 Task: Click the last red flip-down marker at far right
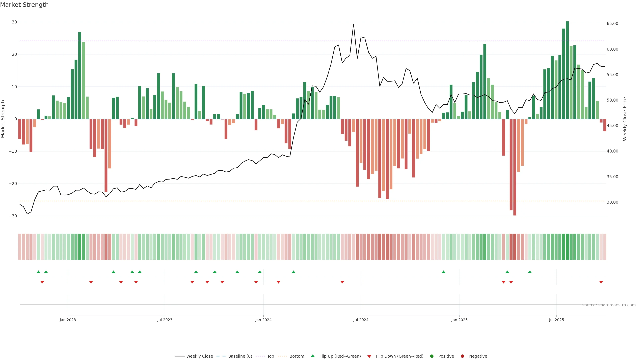click(601, 282)
